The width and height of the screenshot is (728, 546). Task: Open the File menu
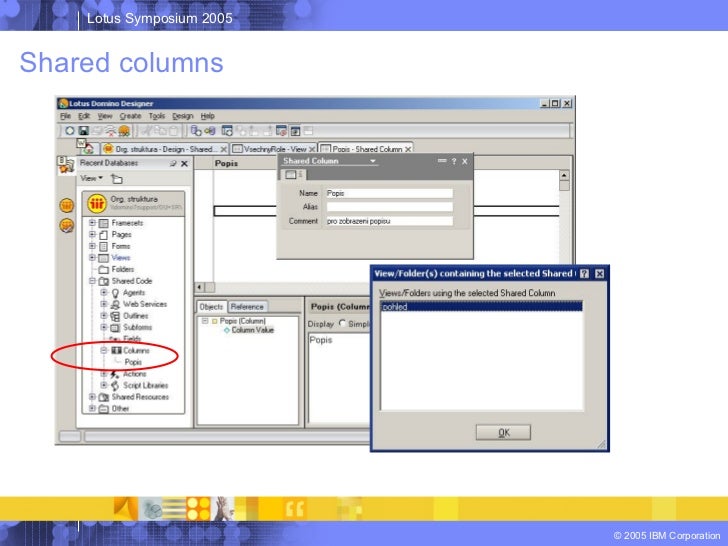pyautogui.click(x=65, y=116)
